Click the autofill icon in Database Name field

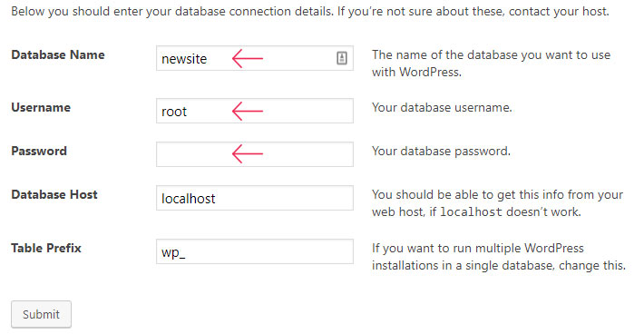pyautogui.click(x=342, y=58)
